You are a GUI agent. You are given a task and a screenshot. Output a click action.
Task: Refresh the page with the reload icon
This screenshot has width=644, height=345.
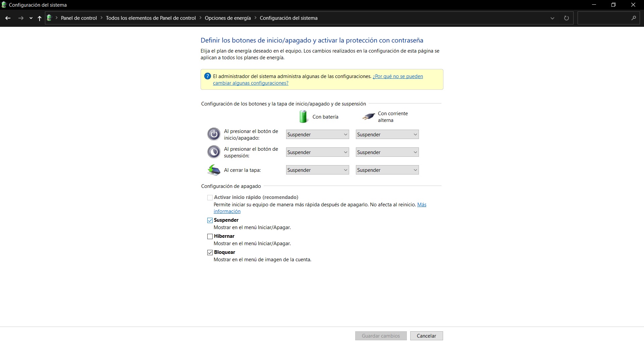[x=567, y=18]
